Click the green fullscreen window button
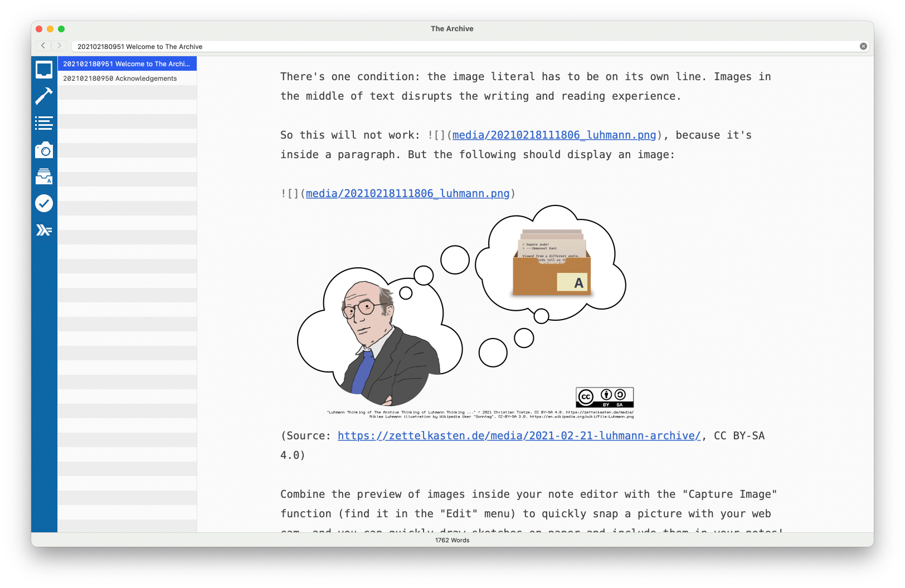Image resolution: width=905 pixels, height=588 pixels. [x=61, y=29]
